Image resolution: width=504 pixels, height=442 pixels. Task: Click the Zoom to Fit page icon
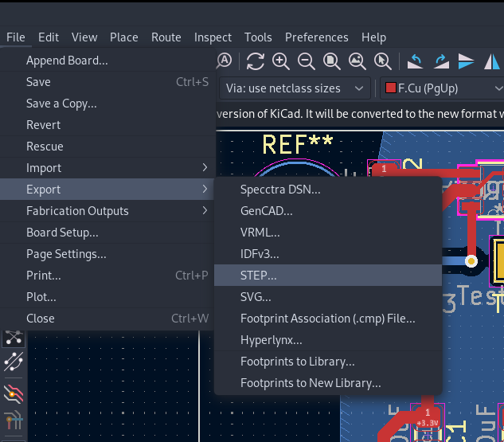coord(331,61)
